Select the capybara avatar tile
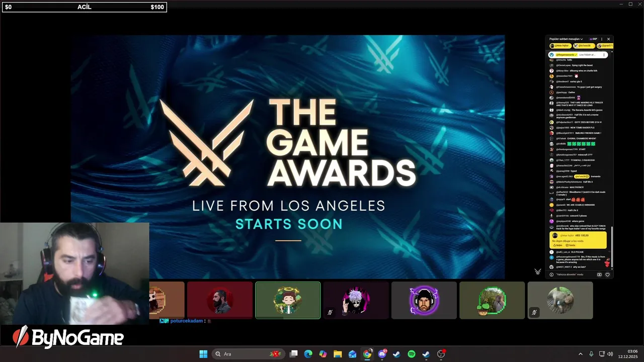Screen dimensions: 644x362 click(560, 300)
